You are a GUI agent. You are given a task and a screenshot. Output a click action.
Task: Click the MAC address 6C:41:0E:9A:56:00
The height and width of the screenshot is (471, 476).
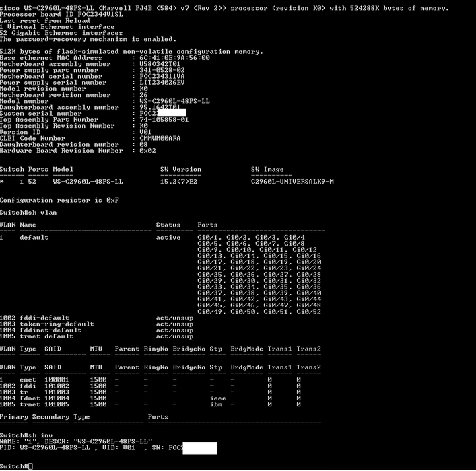[x=174, y=58]
